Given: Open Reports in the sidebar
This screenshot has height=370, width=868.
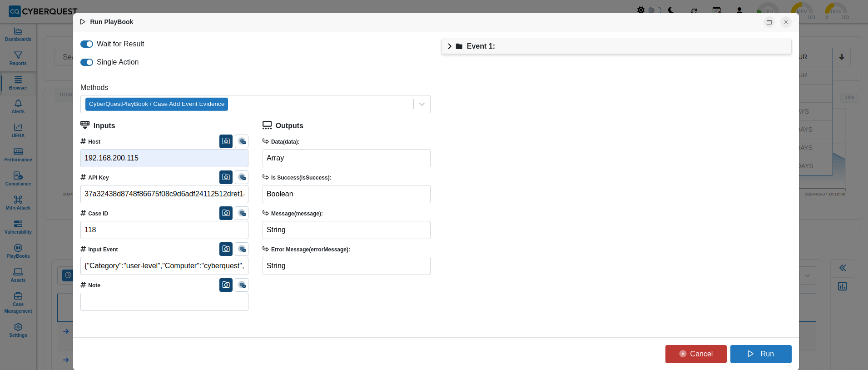Looking at the screenshot, I should tap(18, 59).
